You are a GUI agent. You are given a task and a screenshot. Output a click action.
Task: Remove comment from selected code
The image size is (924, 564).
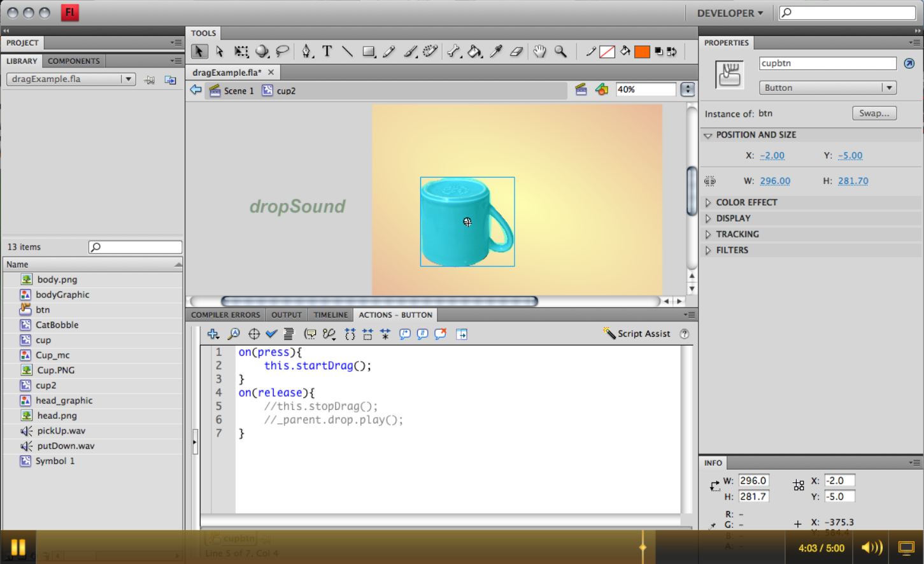(440, 334)
